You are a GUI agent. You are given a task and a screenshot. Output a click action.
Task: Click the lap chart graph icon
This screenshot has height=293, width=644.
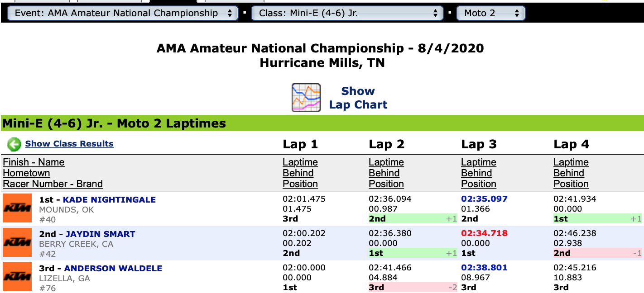(x=306, y=98)
